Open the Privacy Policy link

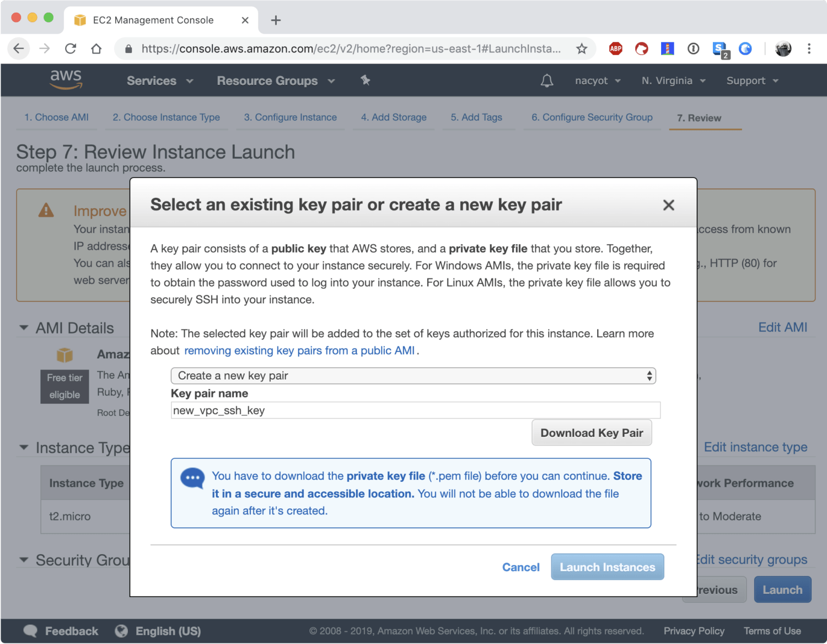[x=694, y=631]
